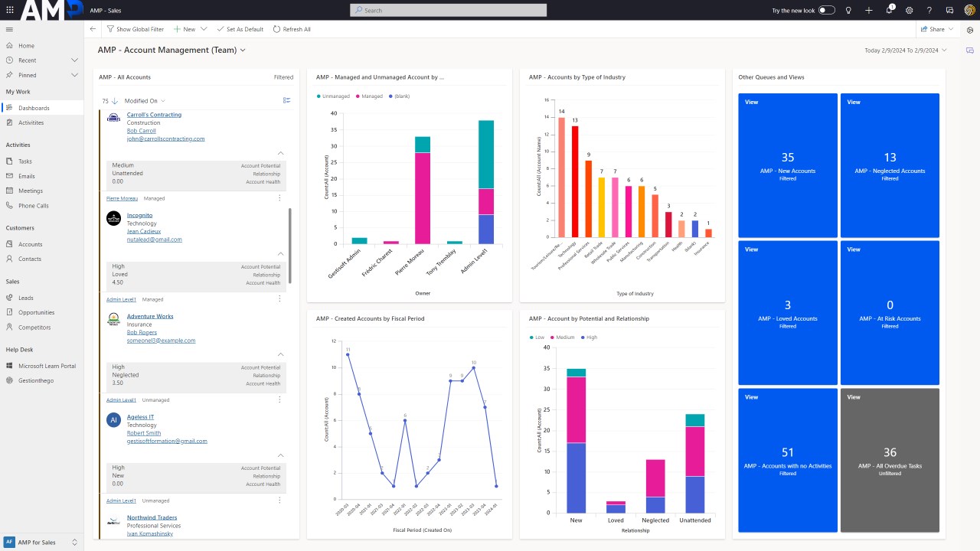This screenshot has width=980, height=551.
Task: Toggle the hamburger navigation menu
Action: [x=9, y=29]
